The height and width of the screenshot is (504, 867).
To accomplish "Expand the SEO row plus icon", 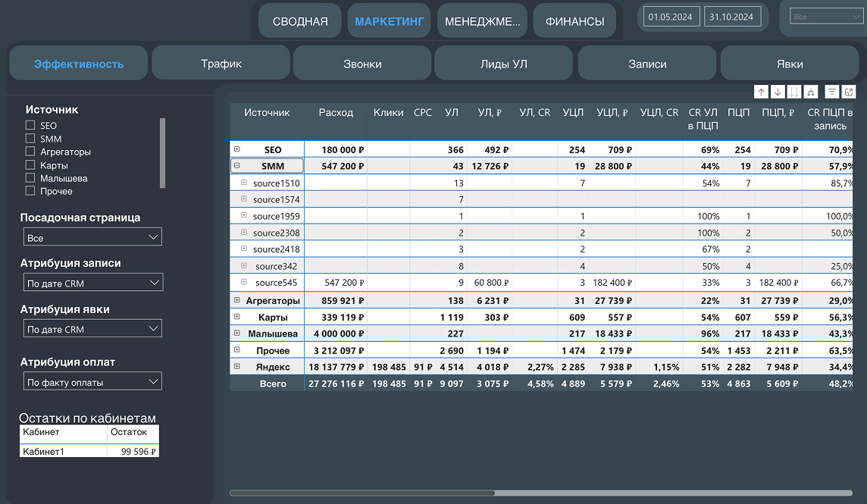I will click(x=237, y=150).
